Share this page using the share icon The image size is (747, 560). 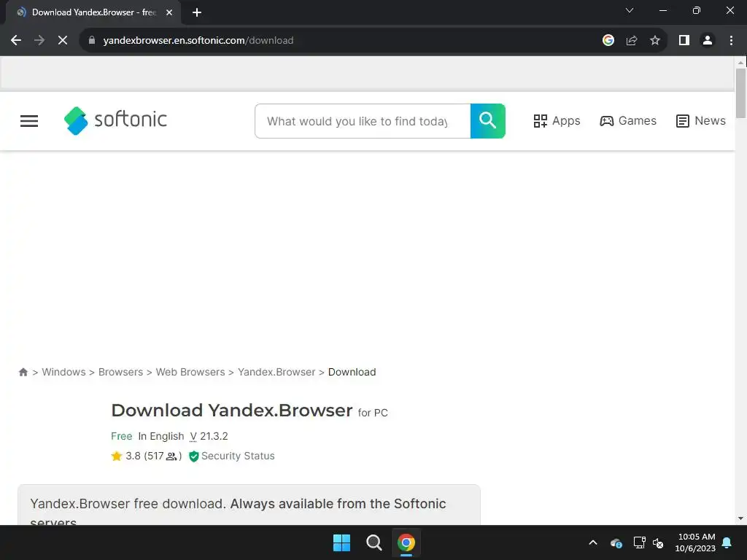pos(632,41)
